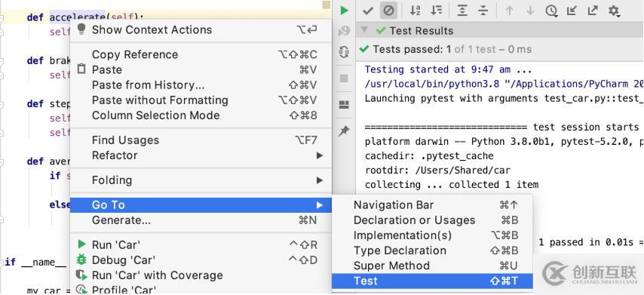Collapse the Test Results tree node
Screen dimensions: 644x295
tap(364, 31)
